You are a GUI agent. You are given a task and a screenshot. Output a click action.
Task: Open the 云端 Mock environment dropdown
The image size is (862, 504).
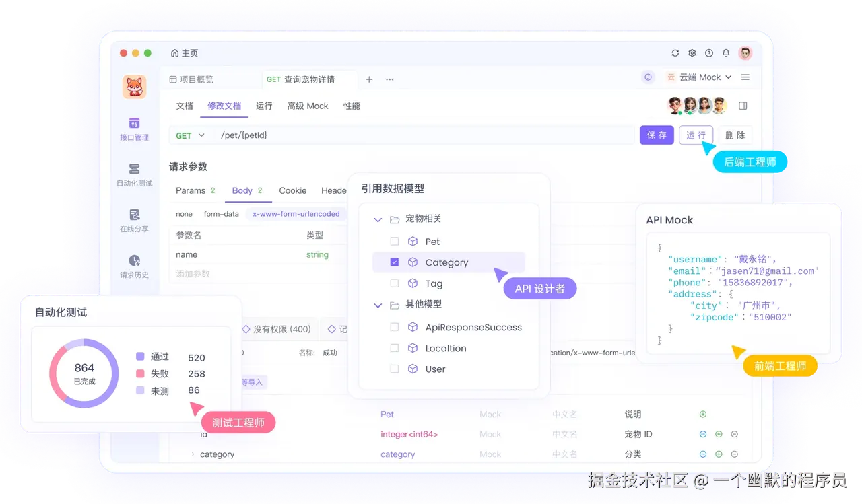pyautogui.click(x=700, y=77)
